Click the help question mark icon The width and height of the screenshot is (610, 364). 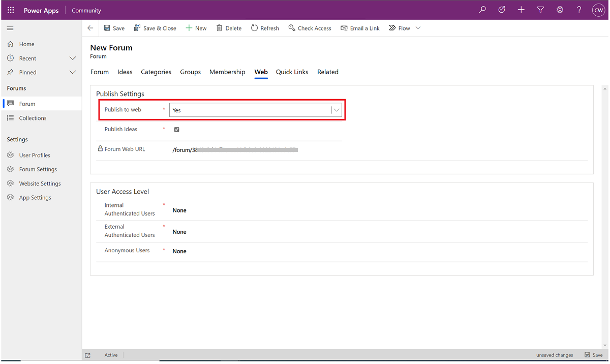(x=579, y=10)
